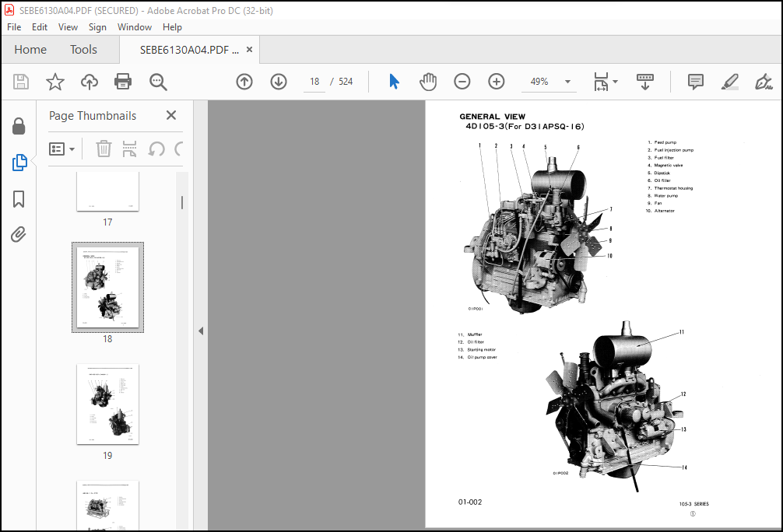Open the File menu
The height and width of the screenshot is (532, 783).
click(14, 27)
